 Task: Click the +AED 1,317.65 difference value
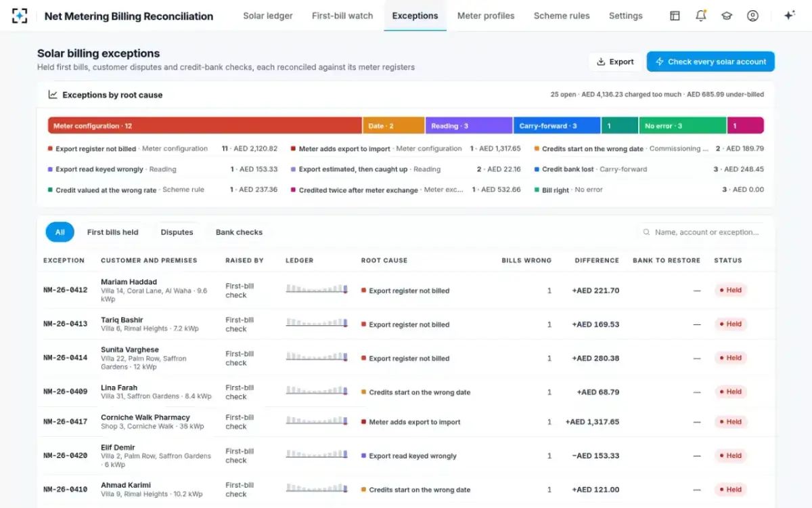pos(592,422)
